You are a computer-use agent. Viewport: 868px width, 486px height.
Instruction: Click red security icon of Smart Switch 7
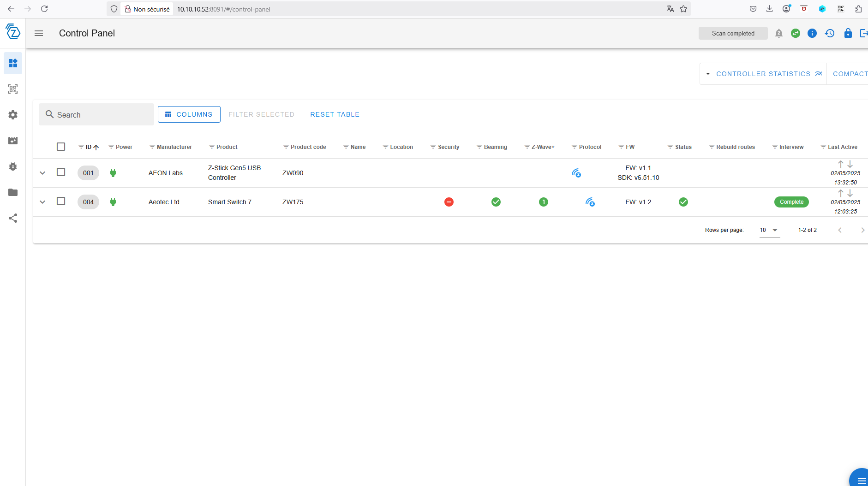click(449, 202)
